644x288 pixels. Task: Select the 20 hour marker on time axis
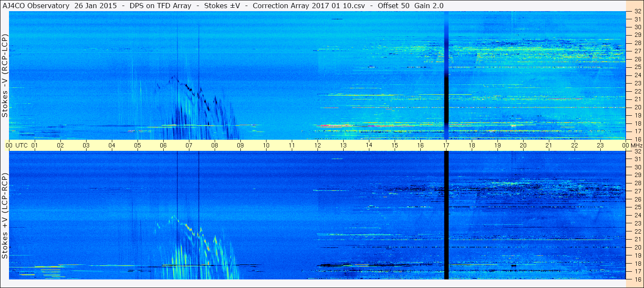pos(523,145)
